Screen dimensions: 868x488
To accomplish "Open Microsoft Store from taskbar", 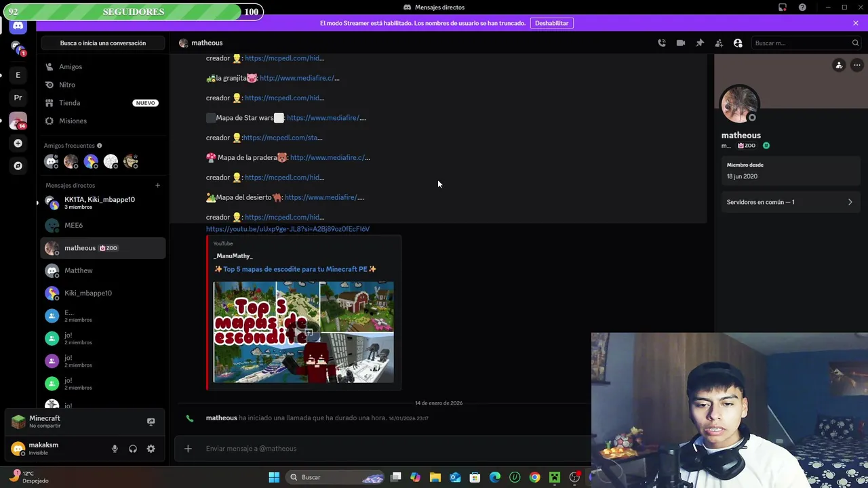I will pos(475,477).
